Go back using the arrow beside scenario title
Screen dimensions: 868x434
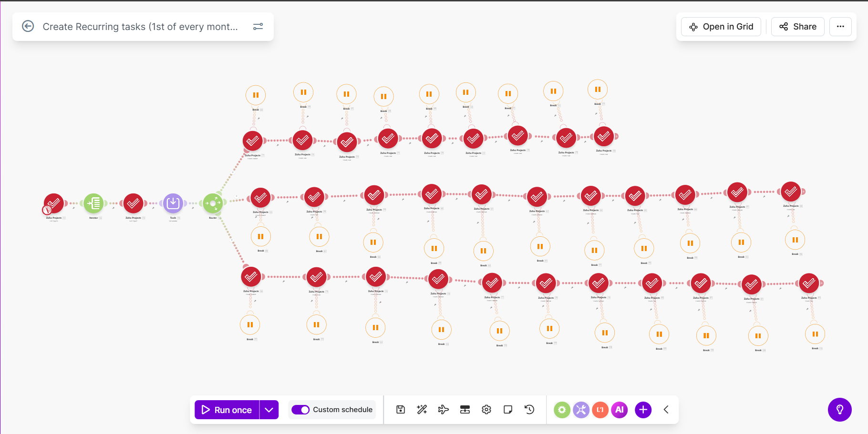[28, 26]
